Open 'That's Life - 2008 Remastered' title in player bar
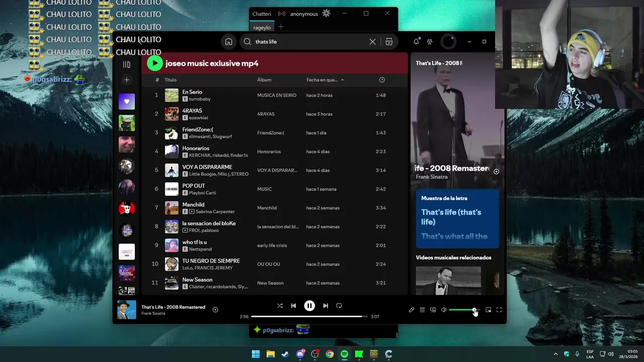Screen dimensions: 644x362 click(x=173, y=307)
